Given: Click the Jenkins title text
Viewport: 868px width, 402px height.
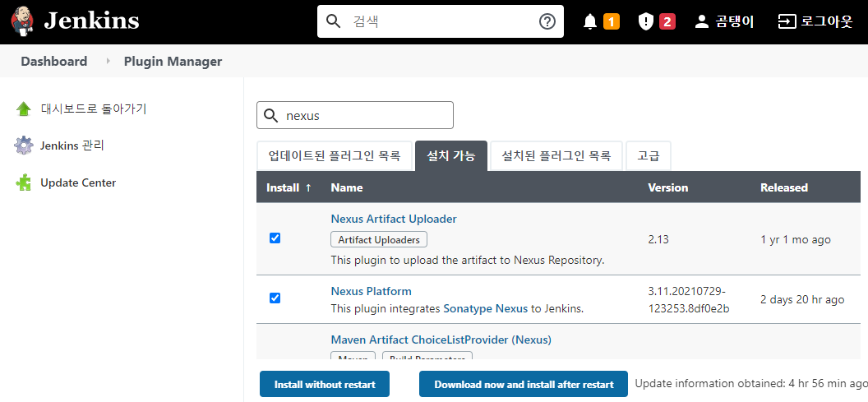Looking at the screenshot, I should coord(91,21).
